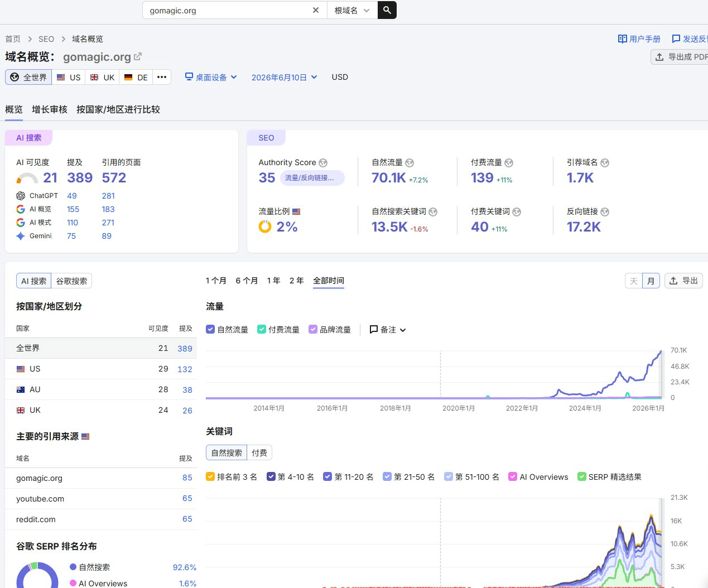Open the 2026年6月10日 date dropdown

[284, 77]
